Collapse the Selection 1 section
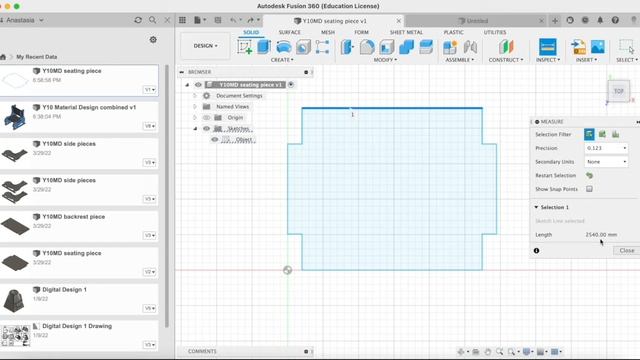The image size is (640, 360). (536, 207)
